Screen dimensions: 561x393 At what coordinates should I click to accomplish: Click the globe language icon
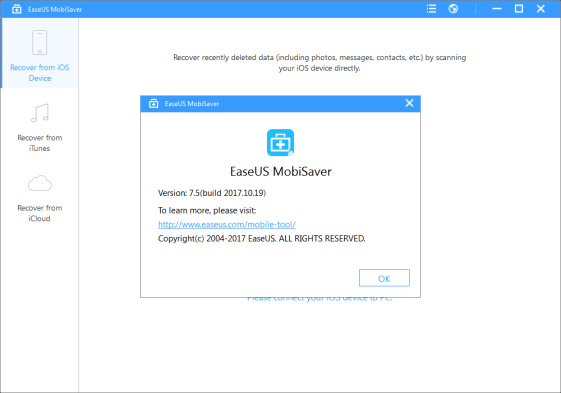coord(453,9)
